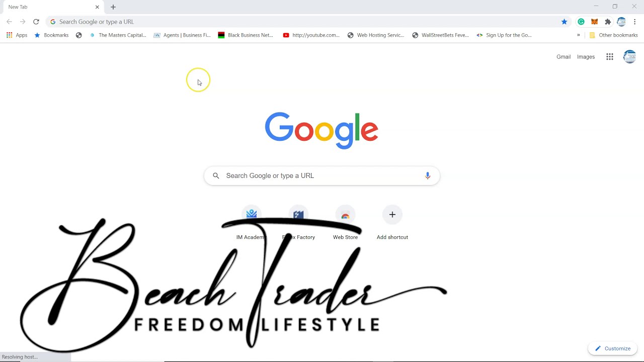Open a new tab with the plus button

click(113, 7)
